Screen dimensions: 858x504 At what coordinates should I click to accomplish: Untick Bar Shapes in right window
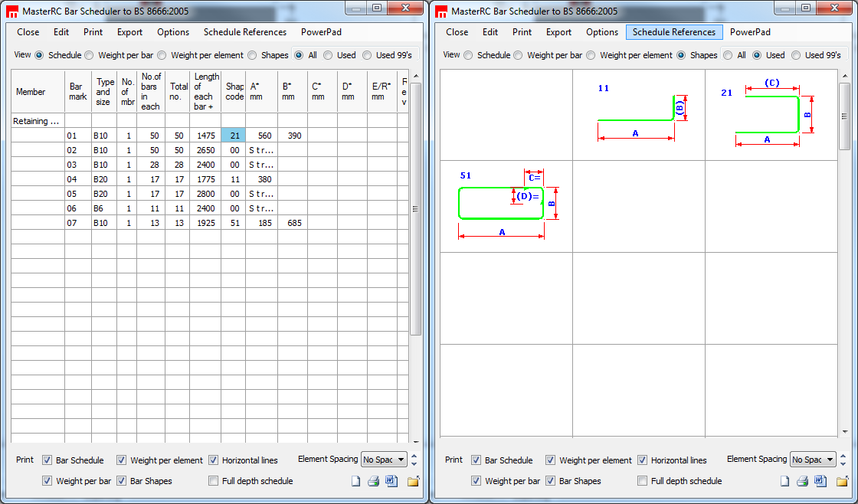551,481
